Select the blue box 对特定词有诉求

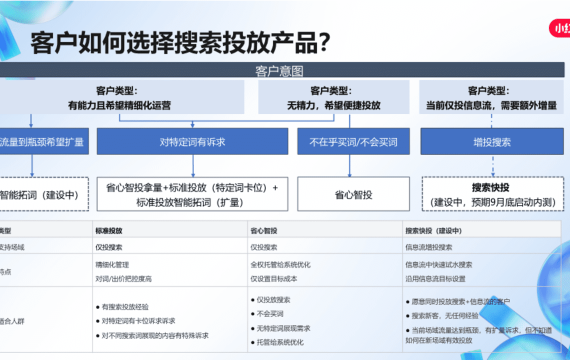192,141
